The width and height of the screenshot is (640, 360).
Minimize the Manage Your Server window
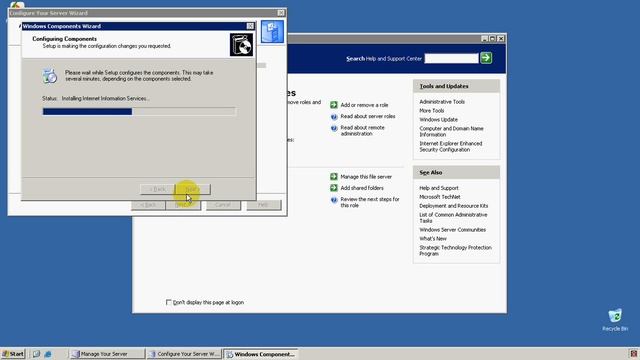click(484, 39)
